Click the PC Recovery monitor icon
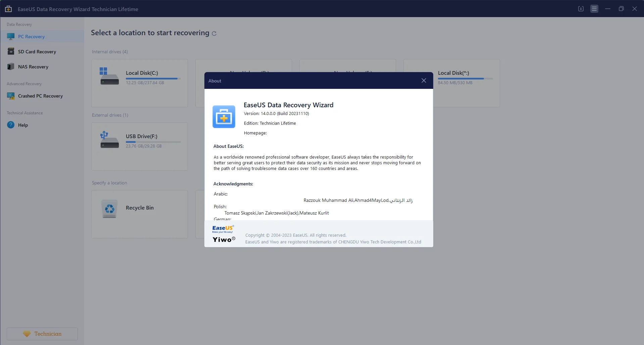644x345 pixels. click(11, 36)
